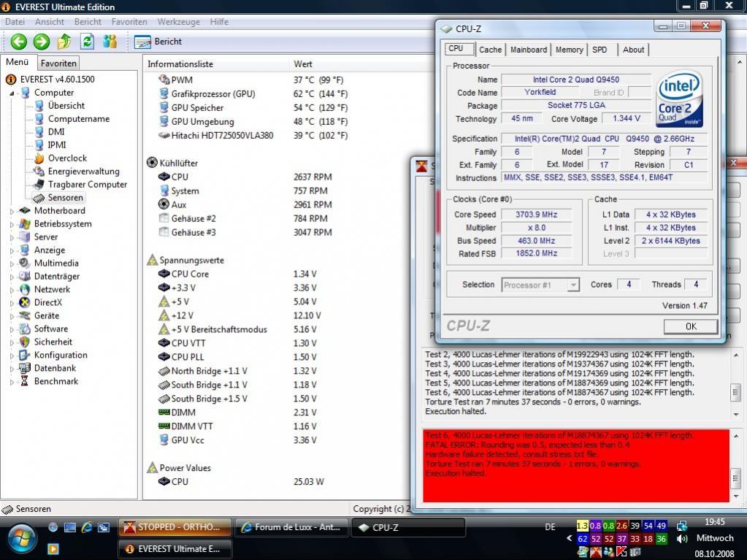Switch to the Menü tab in sidebar
This screenshot has height=560, width=747.
coord(18,62)
